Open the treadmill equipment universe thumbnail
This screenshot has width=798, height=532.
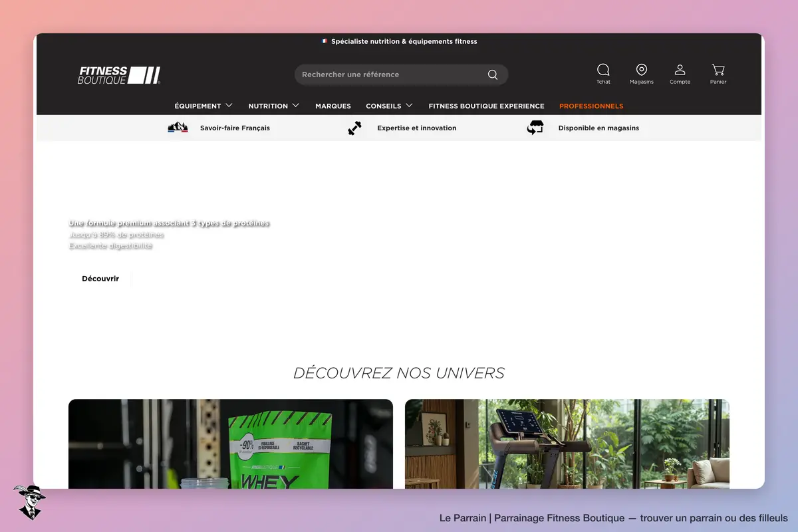(x=567, y=444)
